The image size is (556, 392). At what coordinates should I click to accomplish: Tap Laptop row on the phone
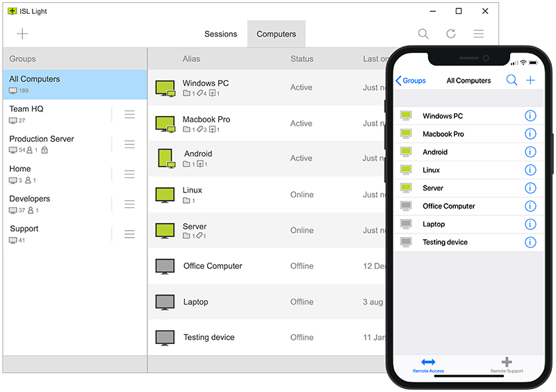[x=468, y=224]
